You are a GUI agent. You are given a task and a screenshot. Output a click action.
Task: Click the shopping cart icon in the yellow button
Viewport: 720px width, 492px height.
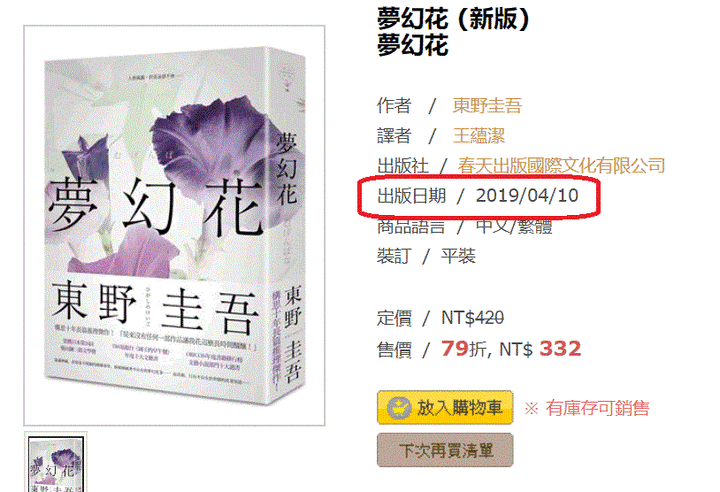click(x=398, y=407)
